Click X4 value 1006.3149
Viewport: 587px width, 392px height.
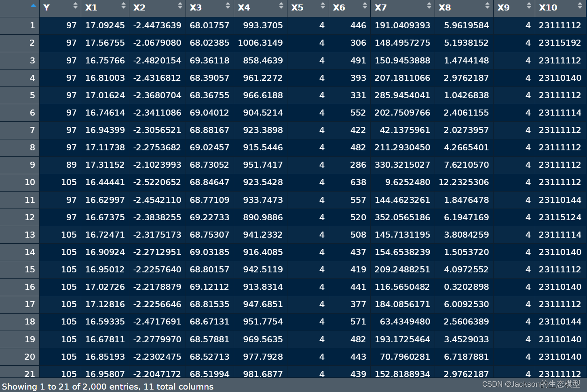[x=260, y=43]
